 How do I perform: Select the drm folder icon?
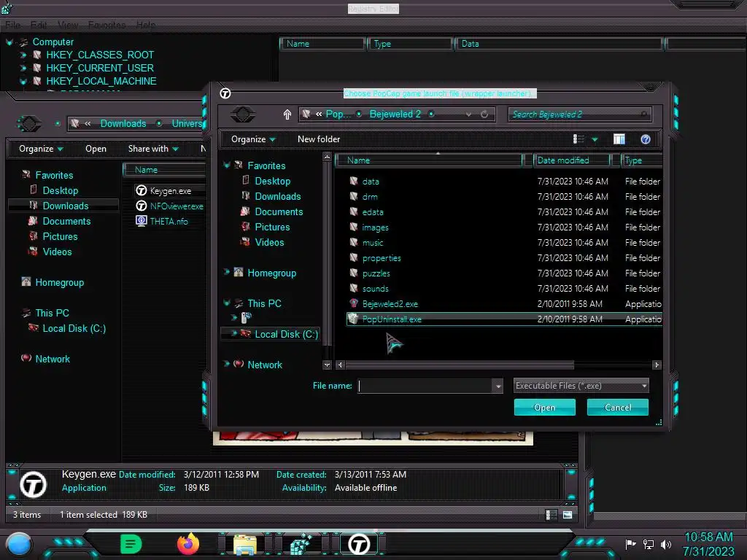click(x=354, y=196)
